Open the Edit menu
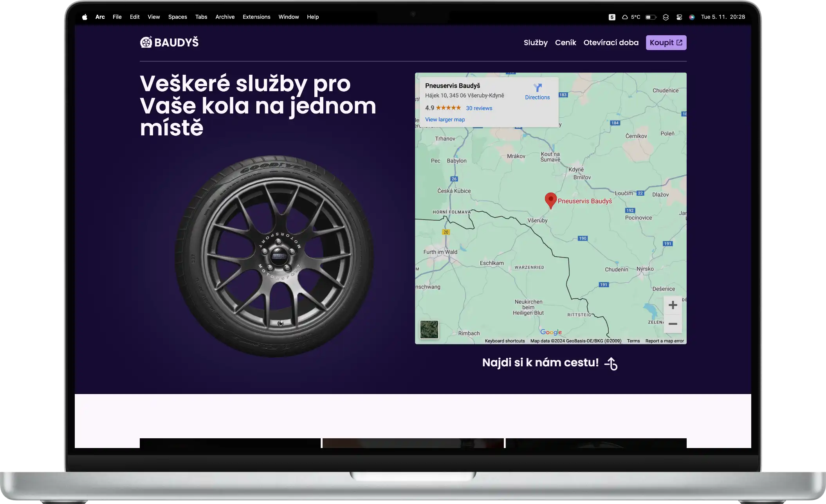Screen dimensions: 826x504 click(x=135, y=17)
